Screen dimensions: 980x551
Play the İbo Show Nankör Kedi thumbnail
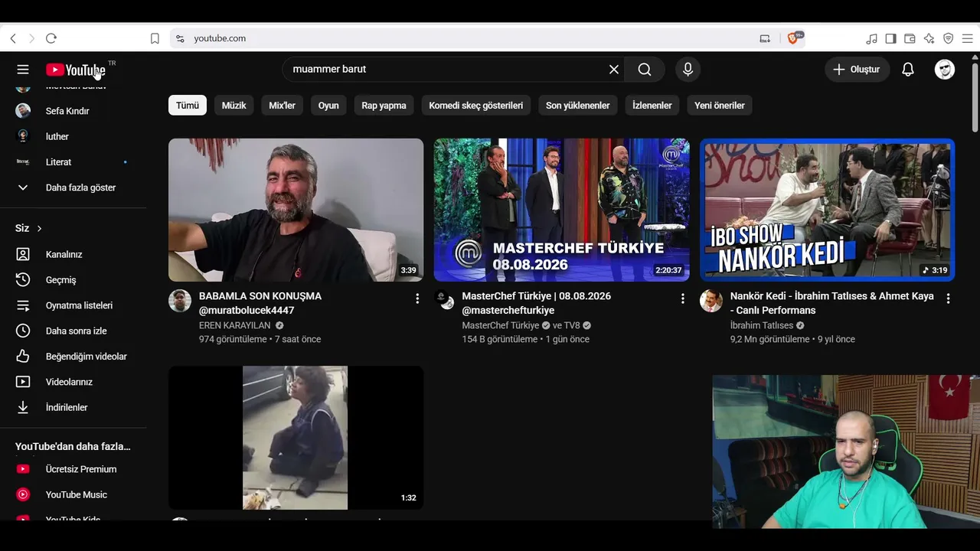click(x=827, y=210)
